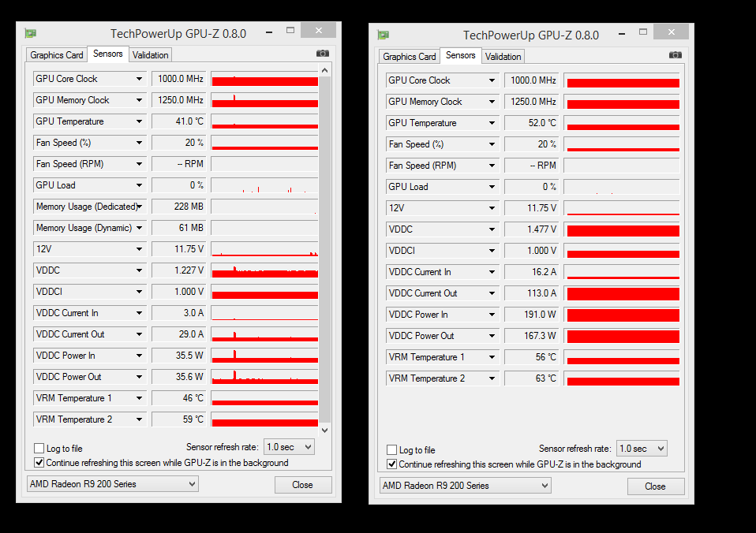Open 12V sensor dropdown in left window
The width and height of the screenshot is (756, 533).
coord(140,249)
